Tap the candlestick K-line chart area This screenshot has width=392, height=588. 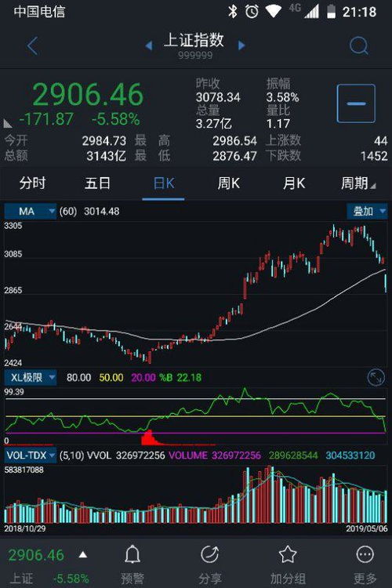195,294
